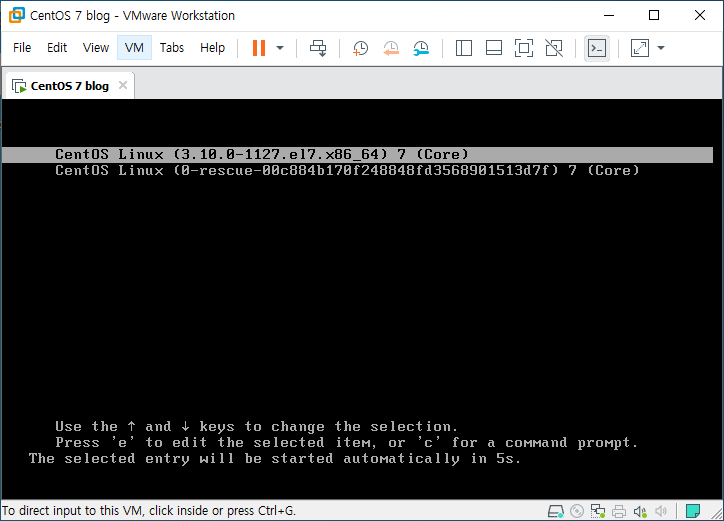The height and width of the screenshot is (521, 724).
Task: Open the message log note icon
Action: click(x=693, y=511)
